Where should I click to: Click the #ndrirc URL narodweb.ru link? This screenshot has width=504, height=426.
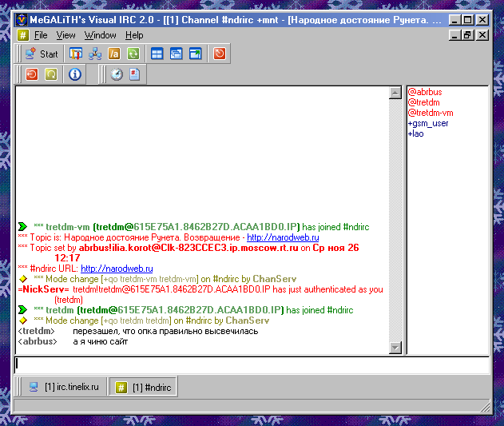click(117, 269)
